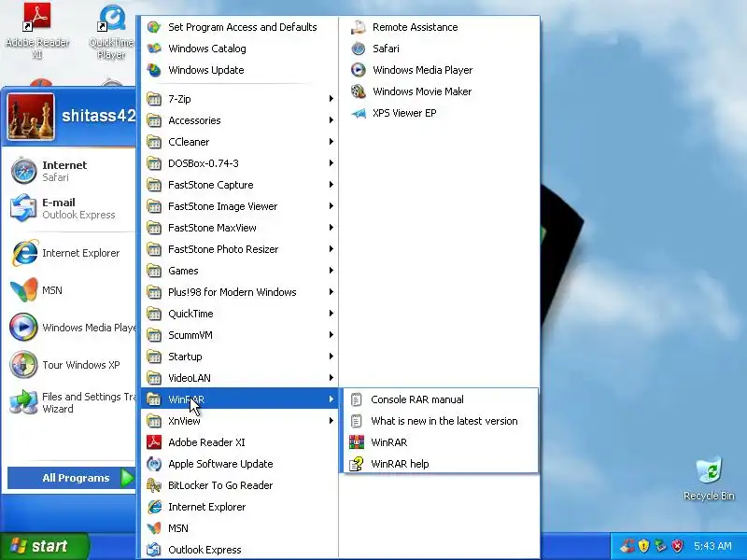The height and width of the screenshot is (560, 747).
Task: Expand the Games folder
Action: (239, 271)
